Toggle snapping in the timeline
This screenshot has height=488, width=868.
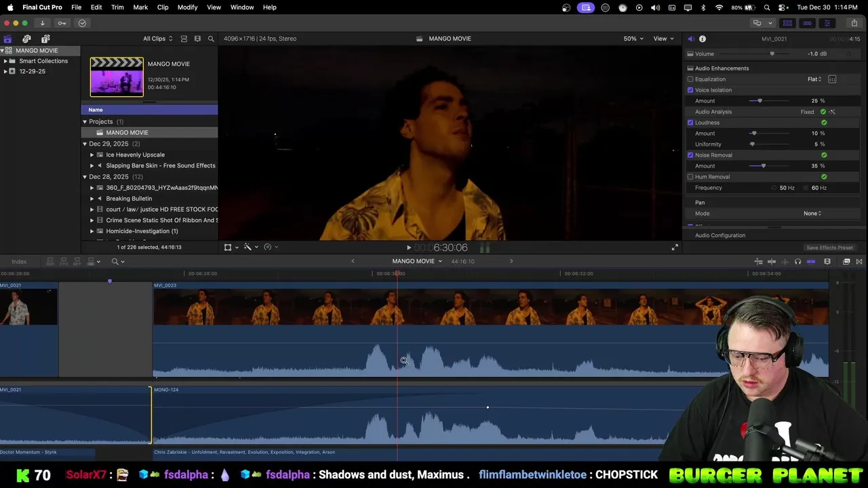click(811, 262)
